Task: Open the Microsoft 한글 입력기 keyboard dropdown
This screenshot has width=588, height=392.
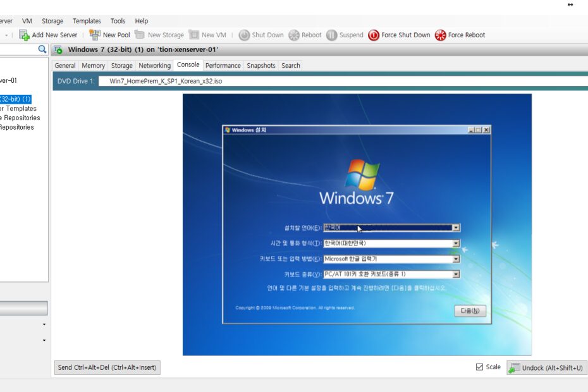Action: [456, 259]
